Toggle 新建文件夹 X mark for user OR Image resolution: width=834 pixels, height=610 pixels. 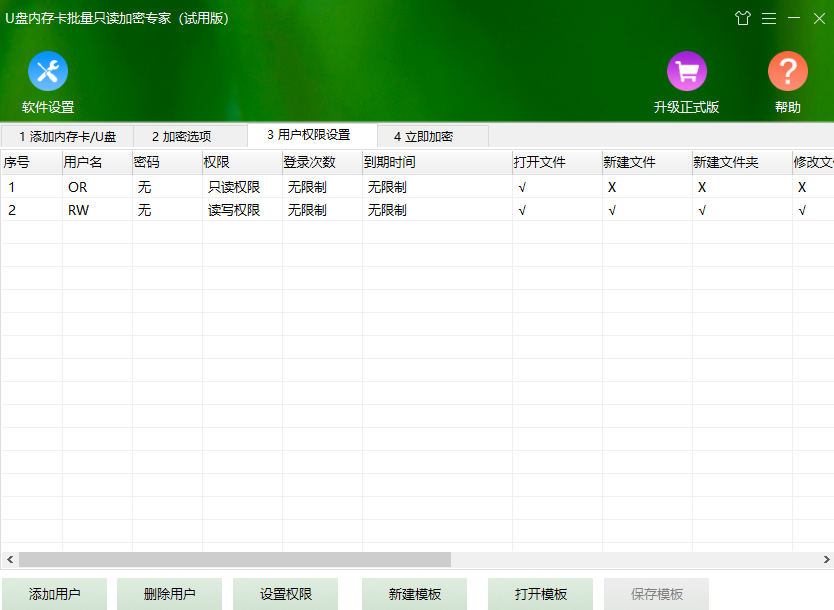pyautogui.click(x=702, y=187)
